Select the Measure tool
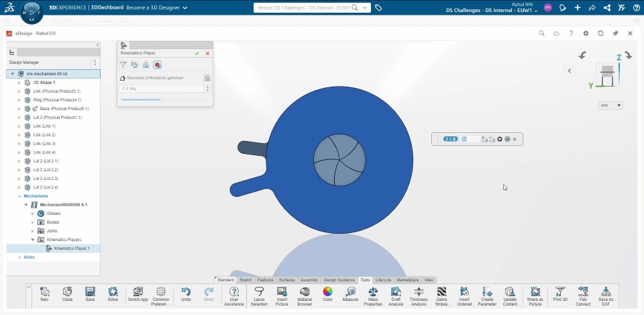Image resolution: width=644 pixels, height=315 pixels. [350, 294]
